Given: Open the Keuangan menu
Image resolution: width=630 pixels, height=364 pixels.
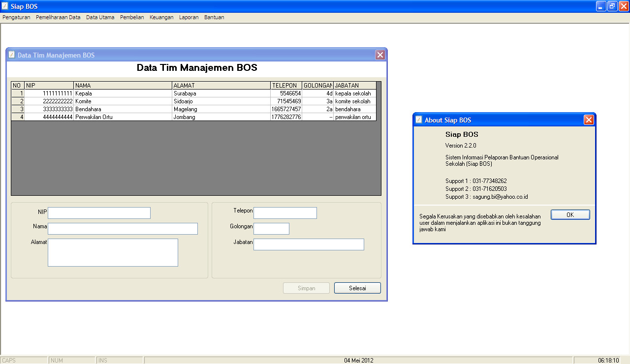Looking at the screenshot, I should point(161,17).
